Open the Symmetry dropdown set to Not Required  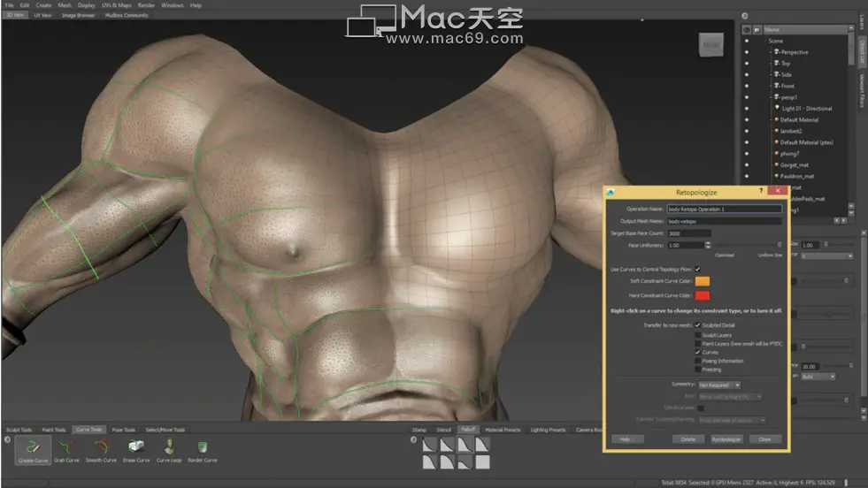pos(719,385)
